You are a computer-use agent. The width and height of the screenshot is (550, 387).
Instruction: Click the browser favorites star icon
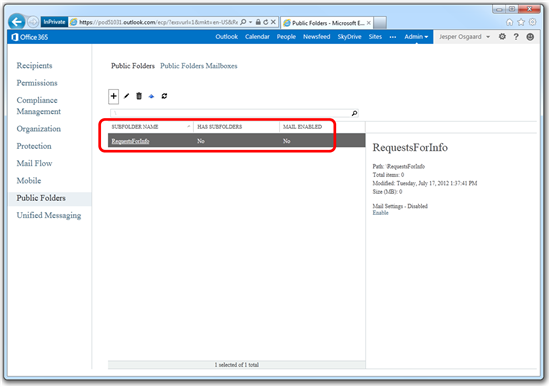pos(521,22)
